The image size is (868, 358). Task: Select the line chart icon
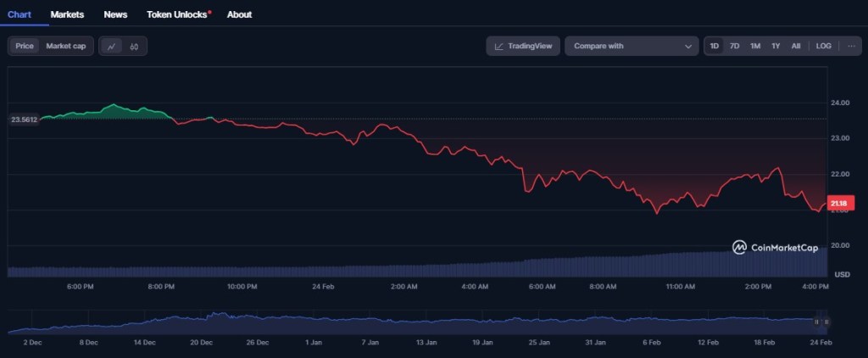111,46
